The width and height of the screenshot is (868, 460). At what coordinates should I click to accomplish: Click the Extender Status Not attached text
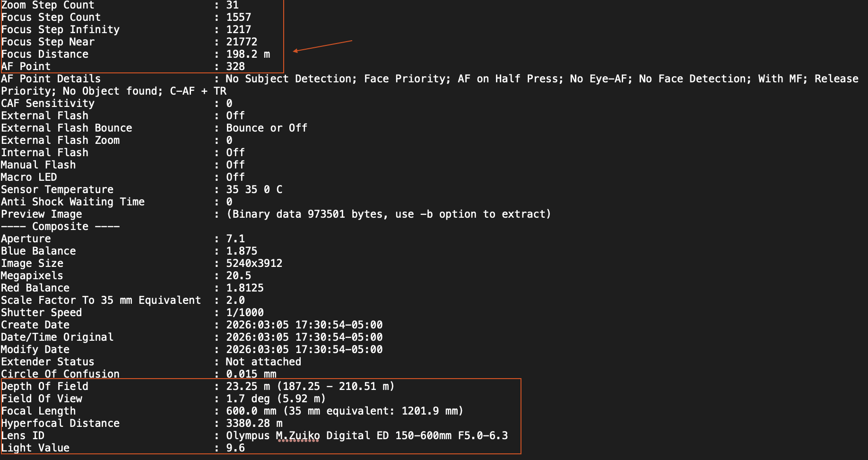(263, 362)
